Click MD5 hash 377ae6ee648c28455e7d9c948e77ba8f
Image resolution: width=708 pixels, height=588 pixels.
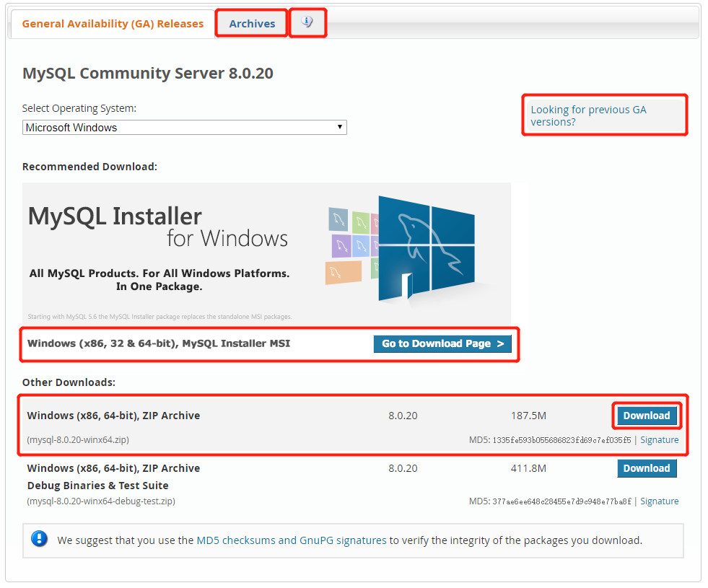click(561, 501)
